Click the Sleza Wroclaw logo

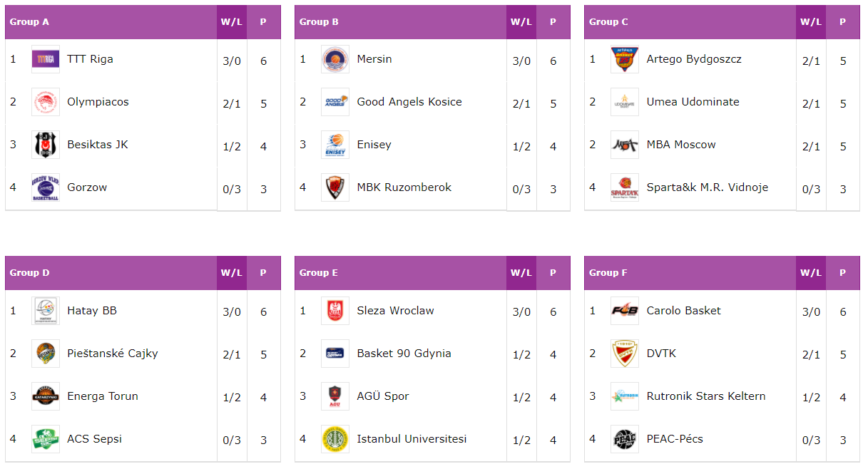click(335, 311)
